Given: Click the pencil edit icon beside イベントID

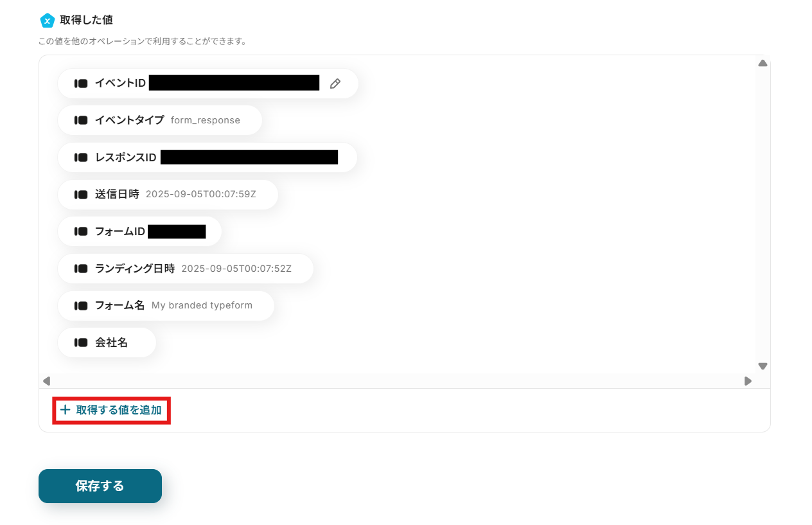Looking at the screenshot, I should (x=335, y=84).
